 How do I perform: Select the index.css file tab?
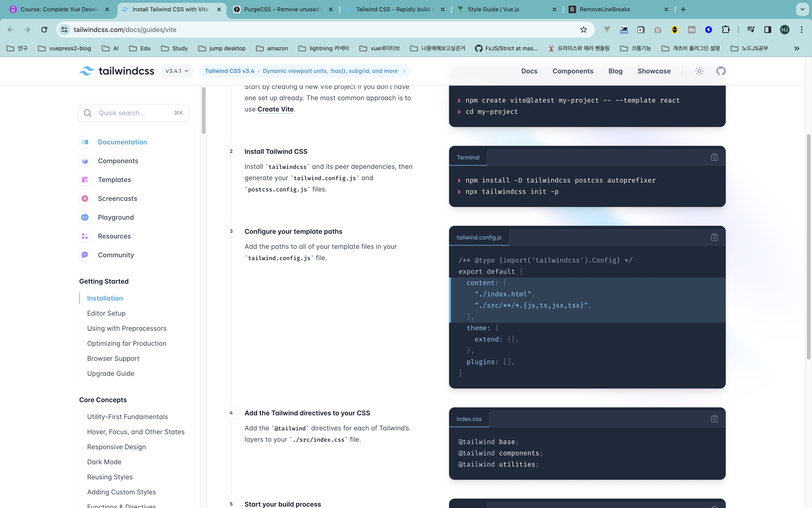coord(469,419)
